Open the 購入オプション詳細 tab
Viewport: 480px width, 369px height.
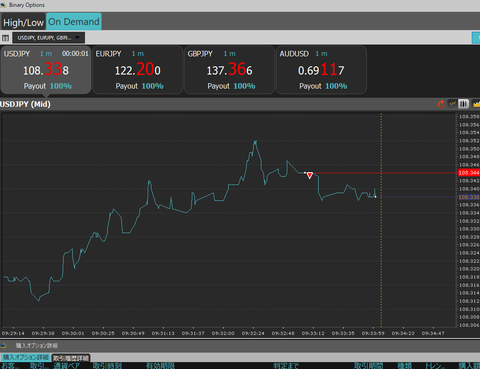(x=26, y=357)
